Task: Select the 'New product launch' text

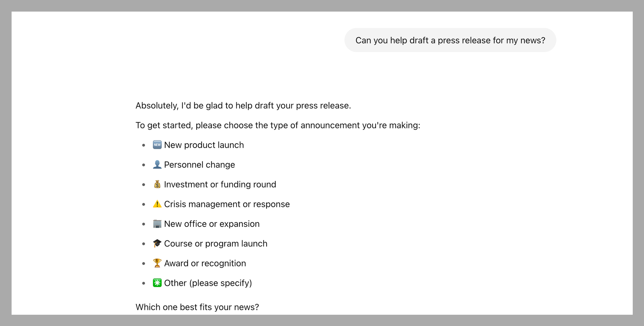Action: coord(204,145)
